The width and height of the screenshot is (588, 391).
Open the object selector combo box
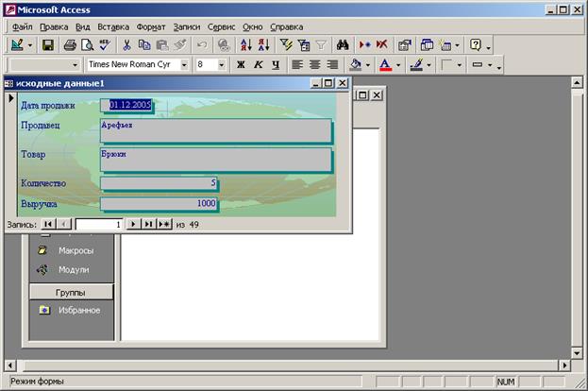click(x=43, y=65)
